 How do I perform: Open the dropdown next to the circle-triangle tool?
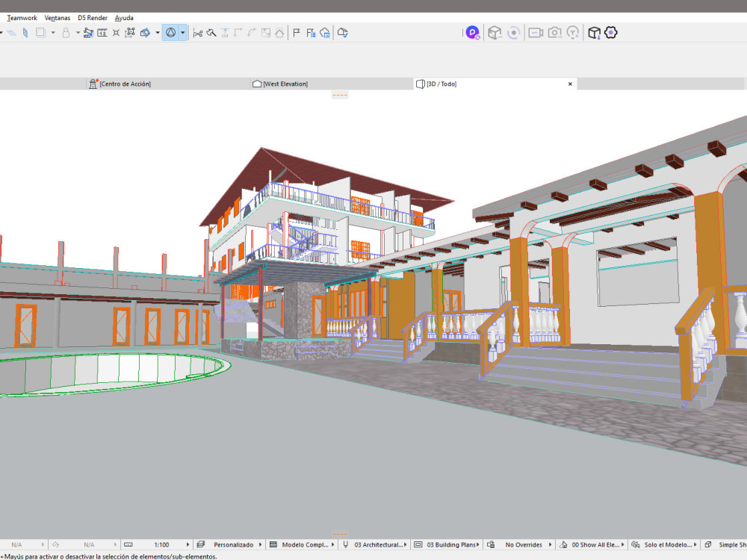[x=182, y=33]
